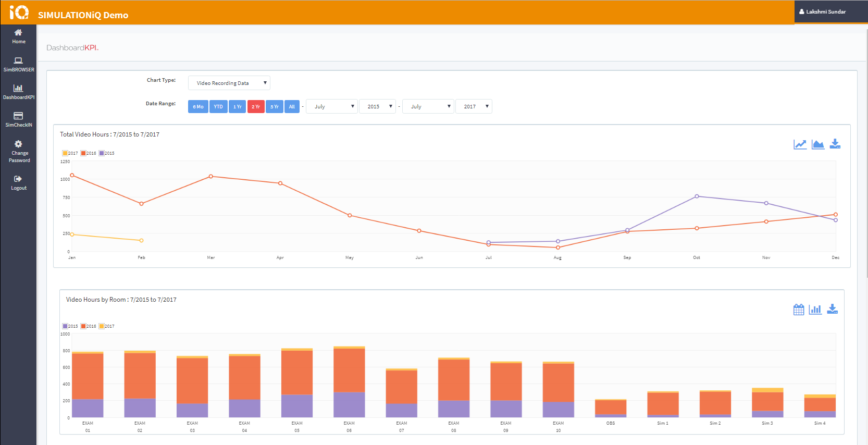Open DashboardKPI in the sidebar menu
Image resolution: width=868 pixels, height=445 pixels.
click(19, 92)
